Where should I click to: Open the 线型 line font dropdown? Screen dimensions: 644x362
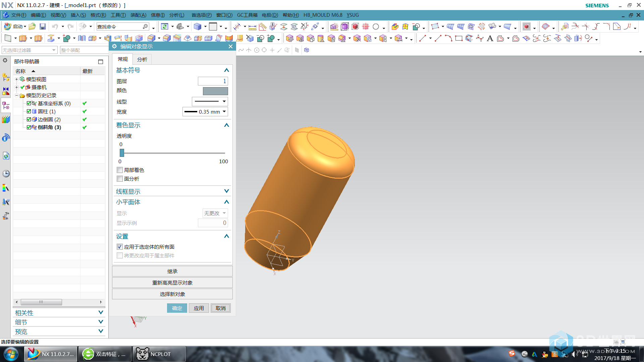(210, 101)
